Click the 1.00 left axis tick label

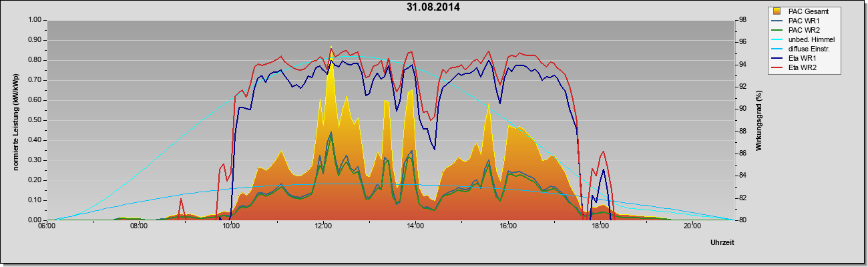point(33,20)
